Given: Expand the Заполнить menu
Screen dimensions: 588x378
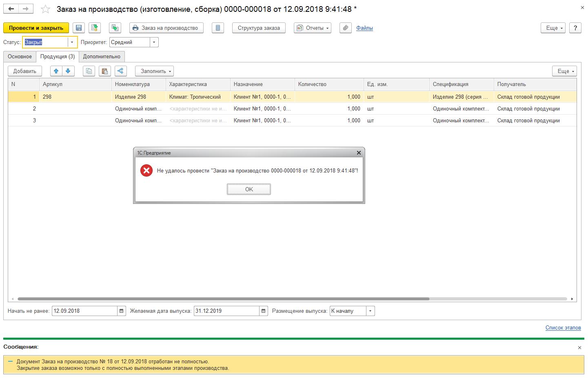Looking at the screenshot, I should 154,71.
